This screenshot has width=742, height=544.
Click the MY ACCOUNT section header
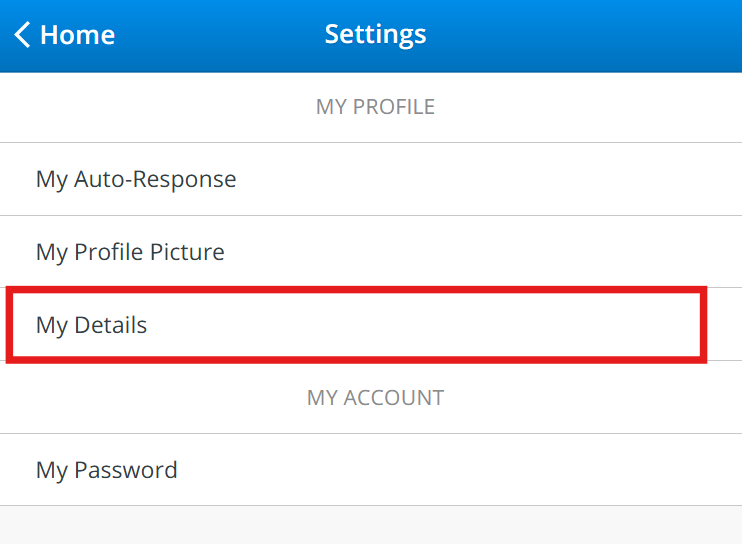(375, 398)
